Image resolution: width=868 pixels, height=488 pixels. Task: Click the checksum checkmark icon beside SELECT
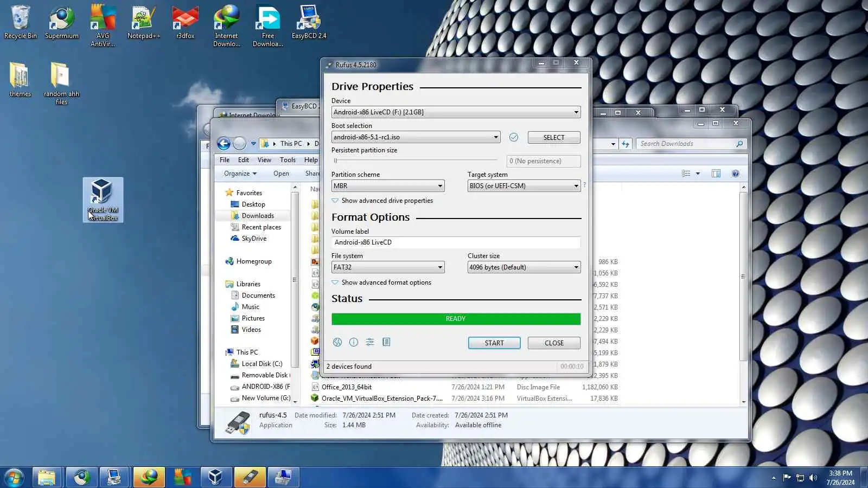[514, 137]
